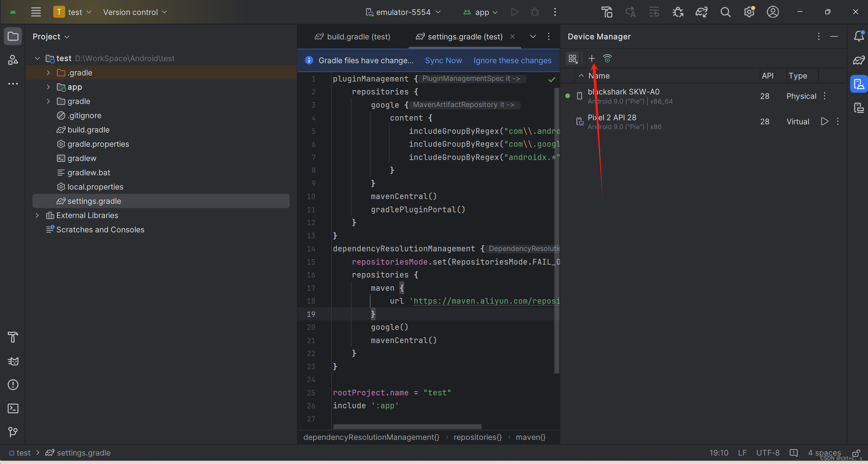Image resolution: width=868 pixels, height=464 pixels.
Task: Open the Problems tool window
Action: click(13, 385)
